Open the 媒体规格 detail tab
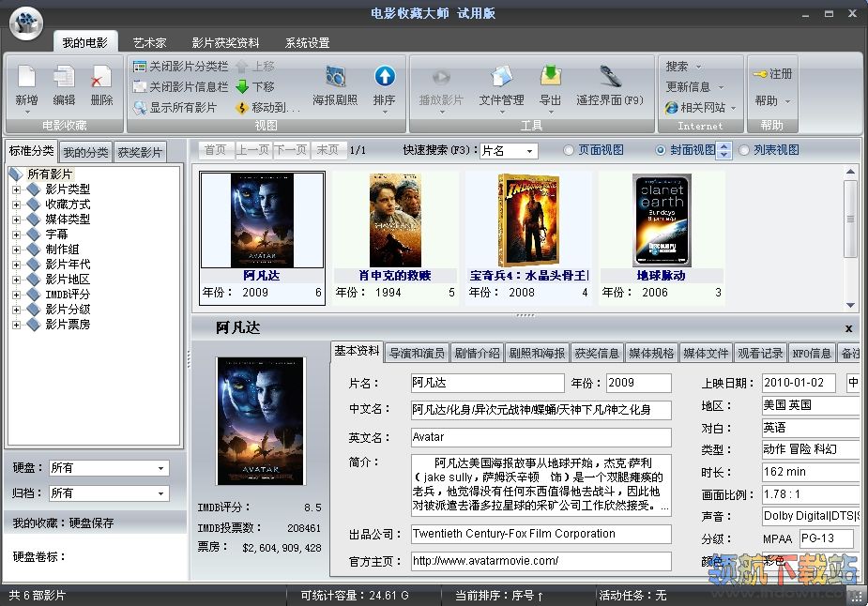The image size is (868, 606). coord(651,353)
